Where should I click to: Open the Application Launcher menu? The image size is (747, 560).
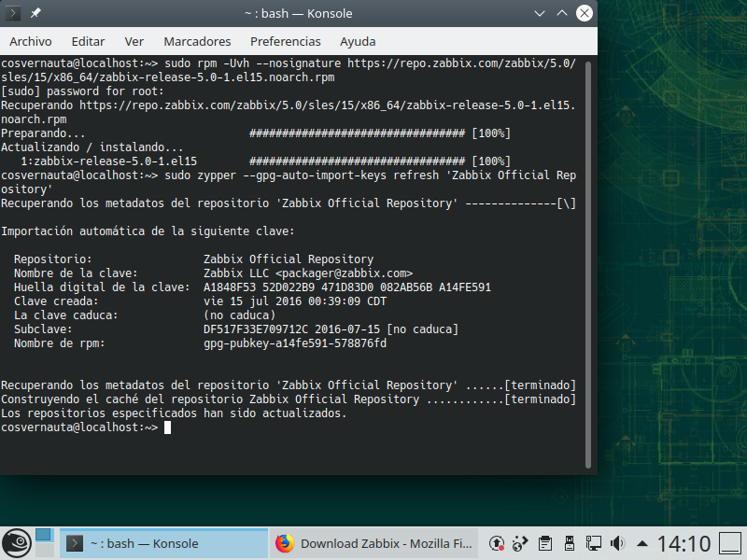17,542
